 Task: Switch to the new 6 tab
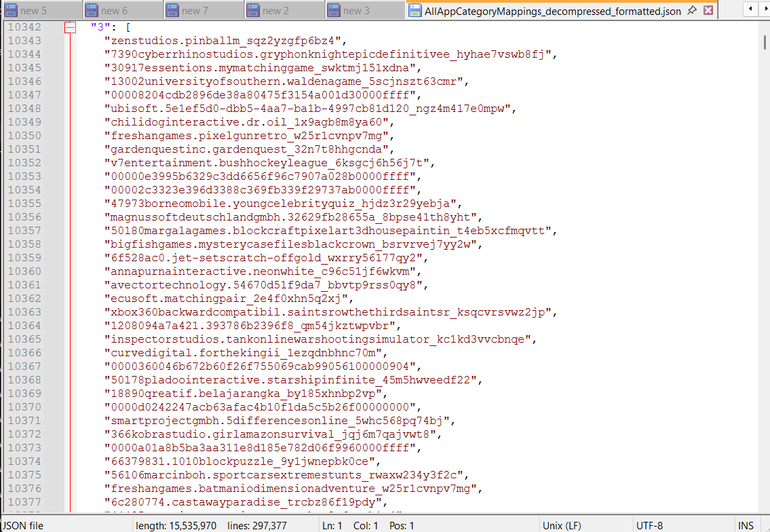(x=123, y=10)
